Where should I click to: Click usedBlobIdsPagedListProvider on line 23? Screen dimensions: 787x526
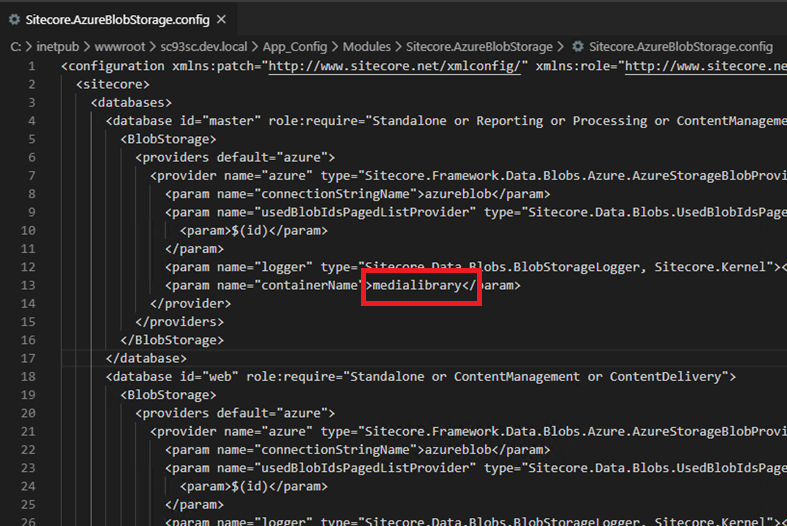(x=364, y=468)
